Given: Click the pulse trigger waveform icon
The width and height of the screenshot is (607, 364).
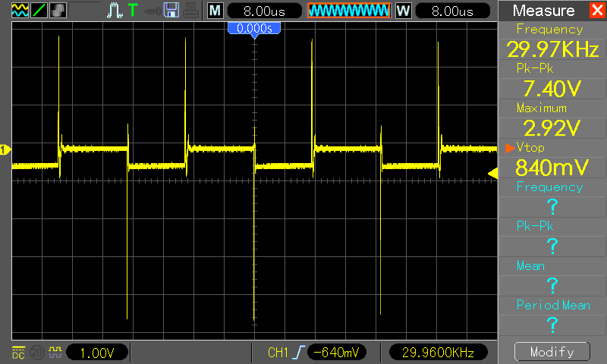Looking at the screenshot, I should (x=115, y=11).
